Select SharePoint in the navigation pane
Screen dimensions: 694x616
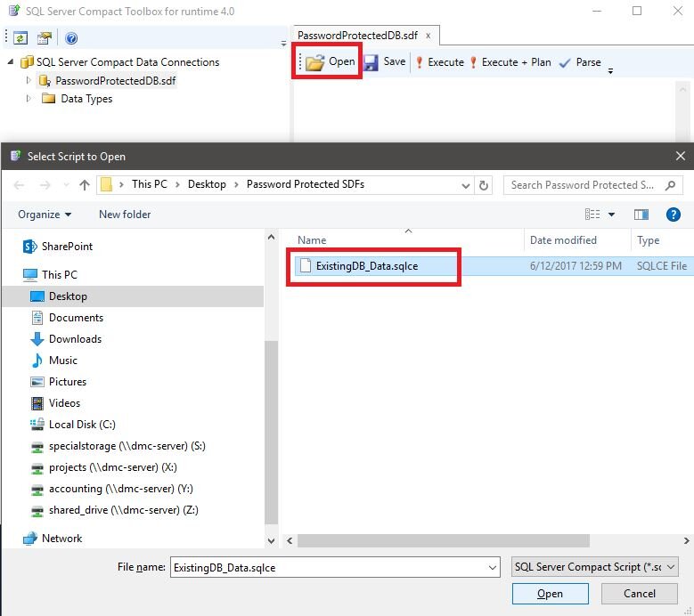point(58,247)
